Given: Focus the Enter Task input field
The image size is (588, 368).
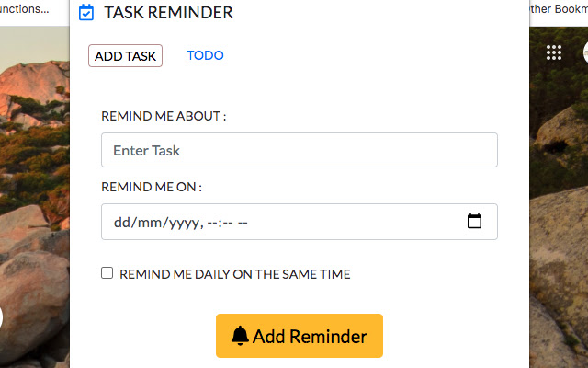Looking at the screenshot, I should pos(299,150).
